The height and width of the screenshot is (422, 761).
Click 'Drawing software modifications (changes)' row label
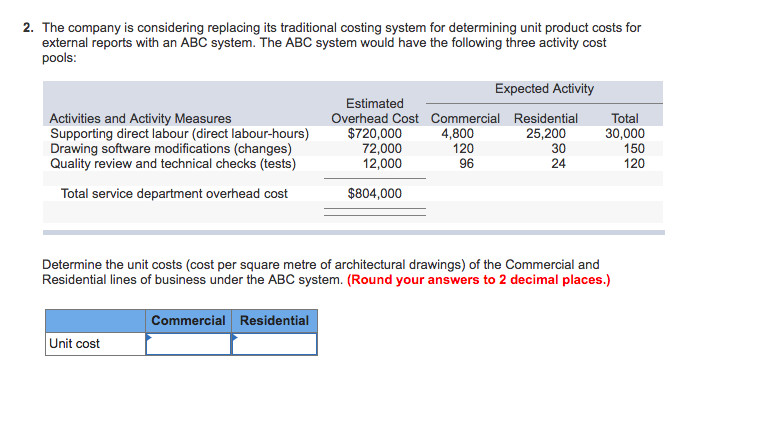171,148
